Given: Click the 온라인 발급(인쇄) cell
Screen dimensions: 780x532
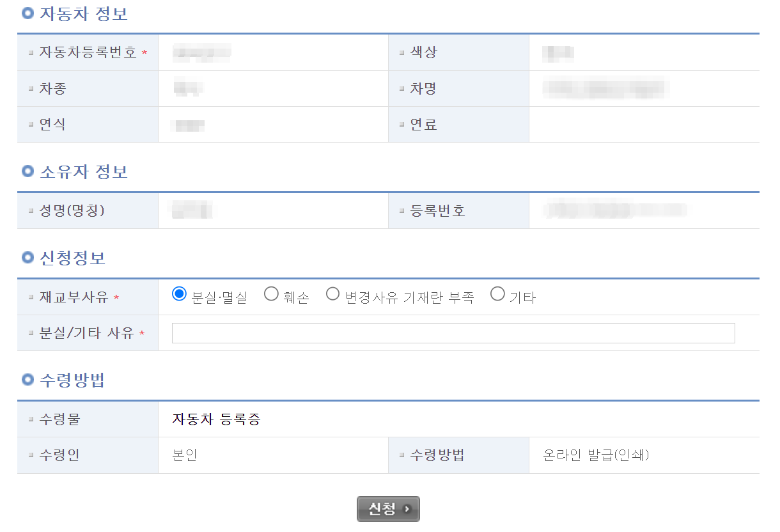Looking at the screenshot, I should [x=645, y=455].
